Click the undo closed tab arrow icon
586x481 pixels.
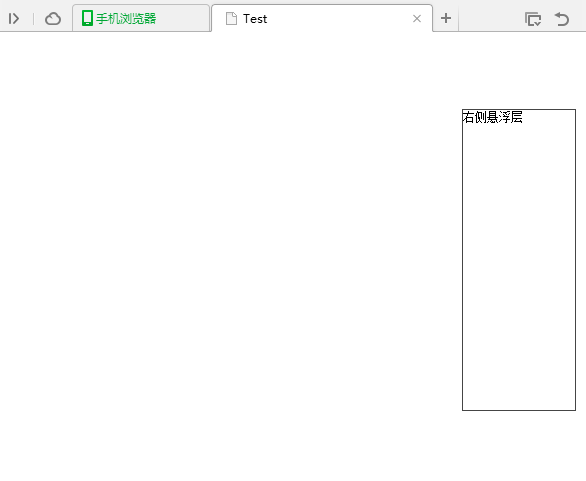(562, 19)
